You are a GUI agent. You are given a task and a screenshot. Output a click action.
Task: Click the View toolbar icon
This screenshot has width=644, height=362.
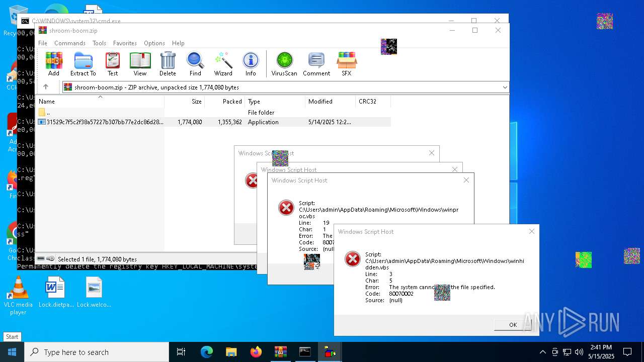click(x=140, y=64)
